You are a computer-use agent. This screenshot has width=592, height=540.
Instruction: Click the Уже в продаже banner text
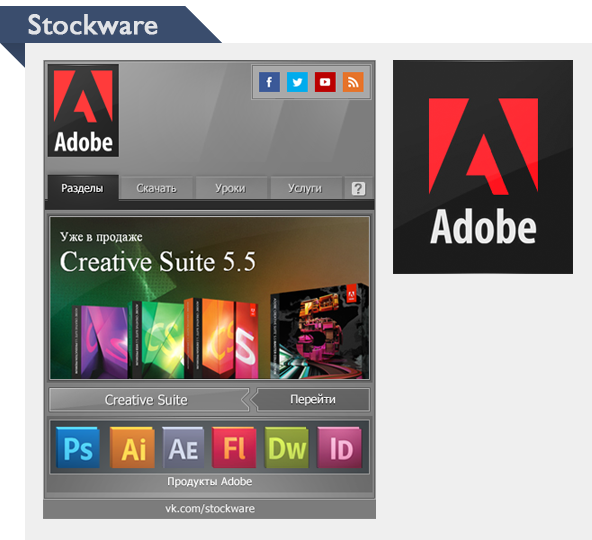coord(101,237)
